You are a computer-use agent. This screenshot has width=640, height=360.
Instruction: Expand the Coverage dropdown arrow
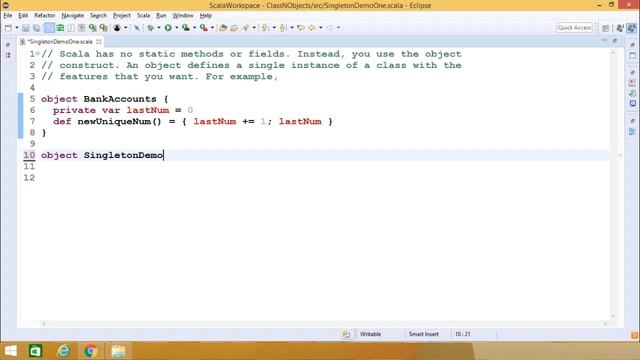pos(194,28)
